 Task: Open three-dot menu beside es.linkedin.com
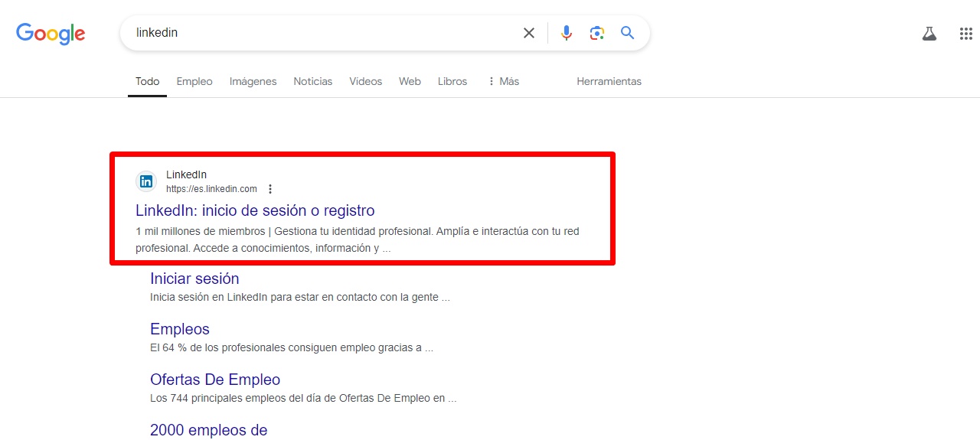tap(270, 189)
